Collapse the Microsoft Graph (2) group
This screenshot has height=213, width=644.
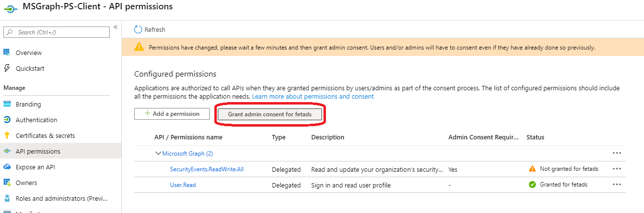tap(158, 154)
